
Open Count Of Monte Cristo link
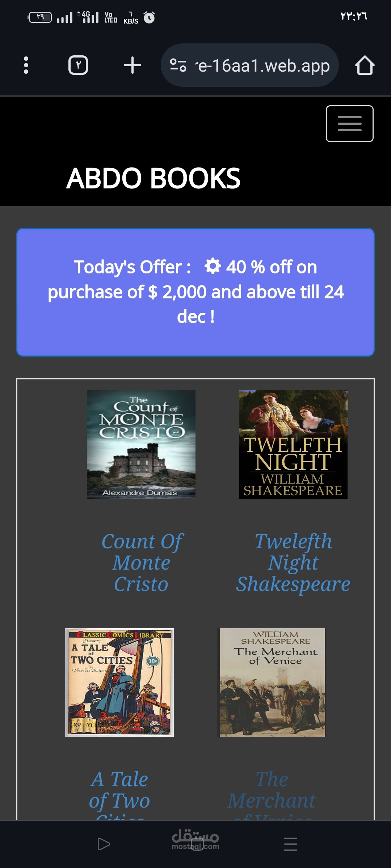141,562
